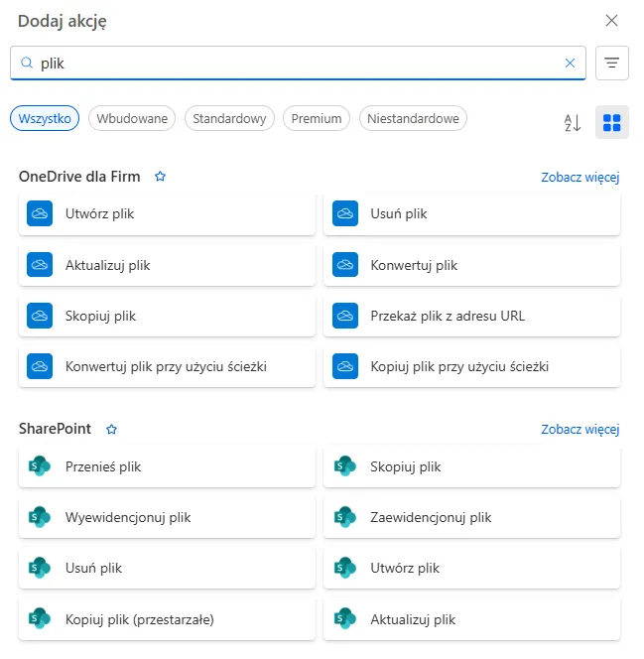Choose the Premium filter tab
Image resolution: width=644 pixels, height=659 pixels.
coord(317,118)
